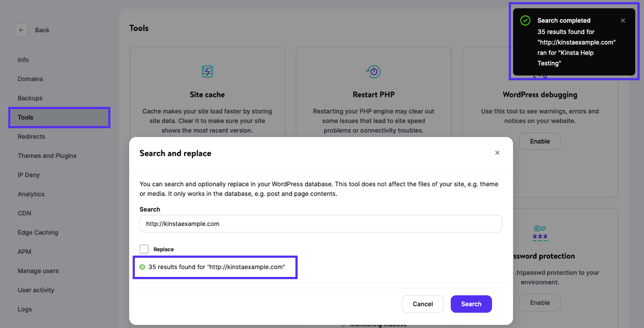Enable WordPress debugging

(x=540, y=141)
